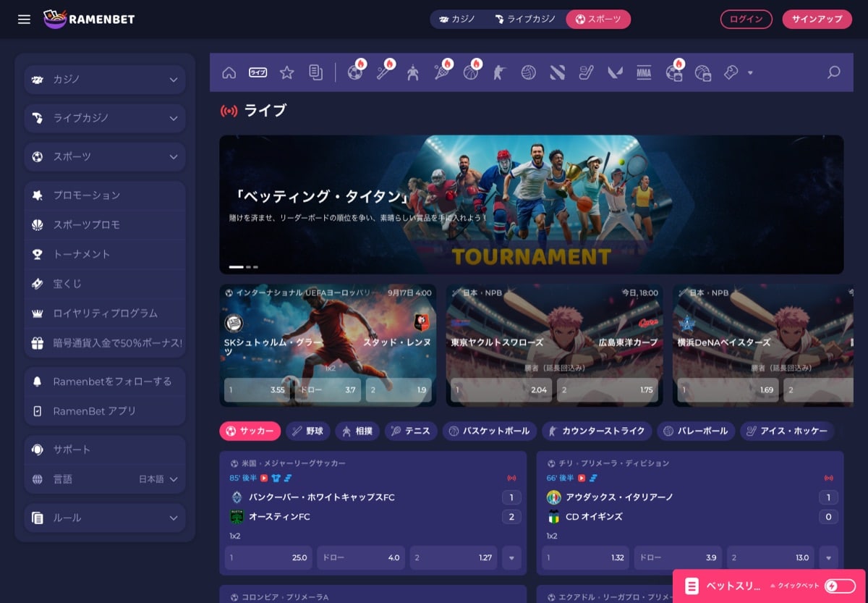Open the ベッティング・タイタン tournament banner

(x=532, y=204)
